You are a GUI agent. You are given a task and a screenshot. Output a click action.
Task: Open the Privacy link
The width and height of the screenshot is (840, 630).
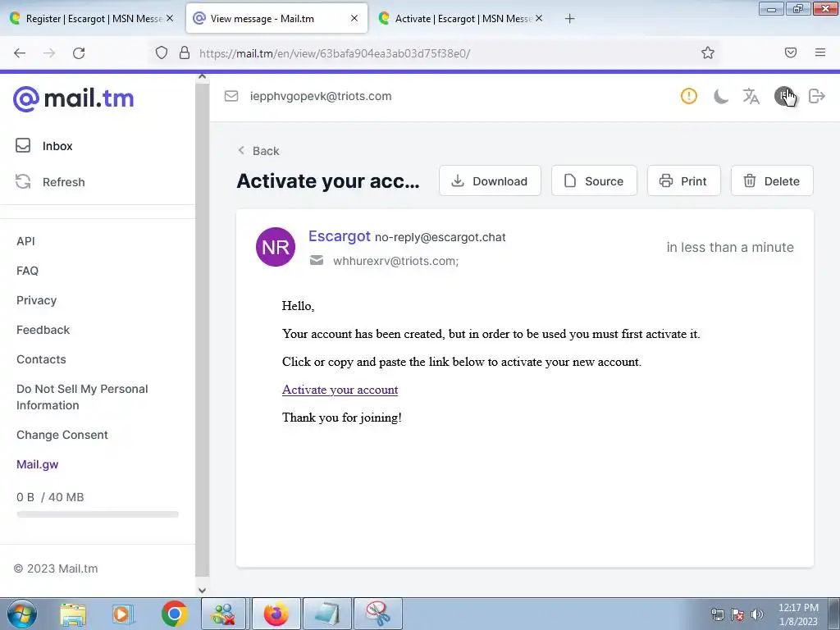pyautogui.click(x=36, y=300)
